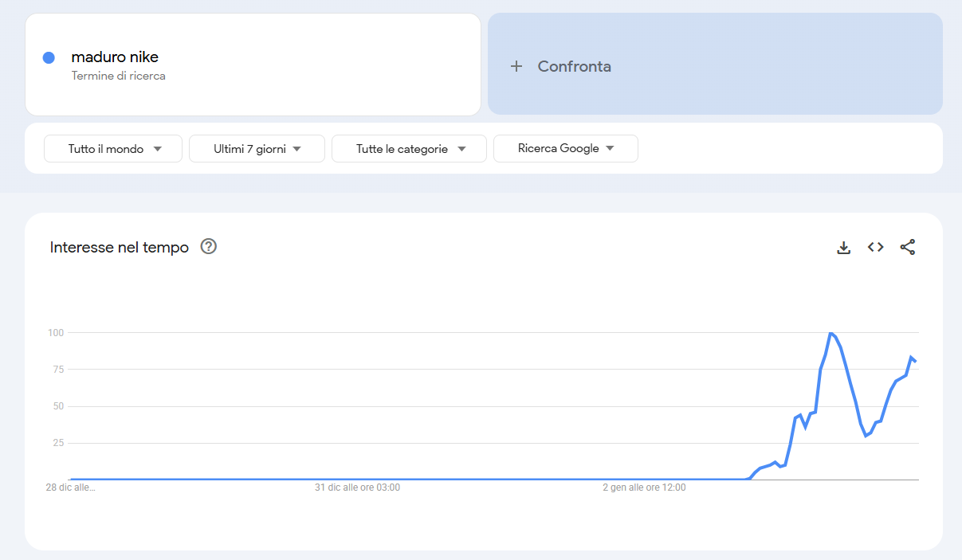Download the interest over time data
Image resolution: width=962 pixels, height=560 pixels.
point(843,248)
